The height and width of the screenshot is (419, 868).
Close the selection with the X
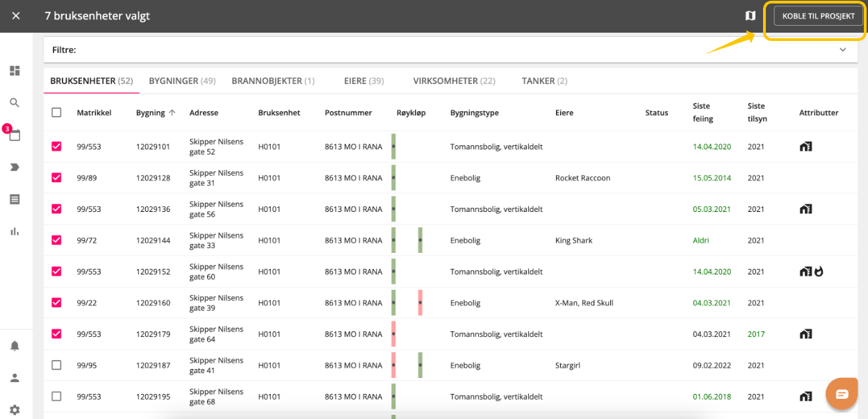tap(16, 15)
